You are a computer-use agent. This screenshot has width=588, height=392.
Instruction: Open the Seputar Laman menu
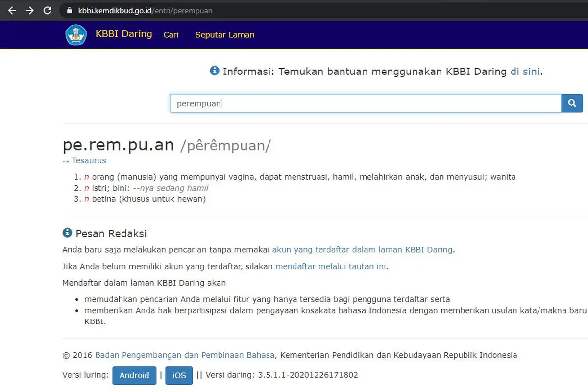coord(225,35)
